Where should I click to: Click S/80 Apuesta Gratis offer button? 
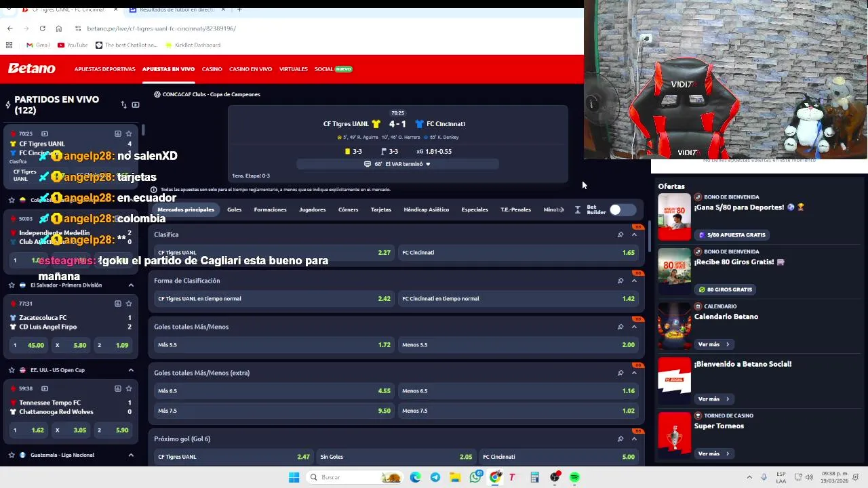(732, 235)
